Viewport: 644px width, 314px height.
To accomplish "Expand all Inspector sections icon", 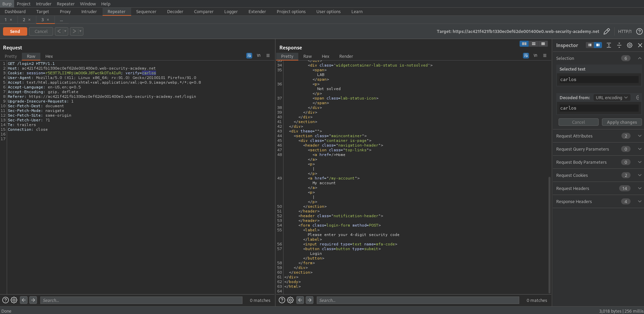I will pos(609,45).
